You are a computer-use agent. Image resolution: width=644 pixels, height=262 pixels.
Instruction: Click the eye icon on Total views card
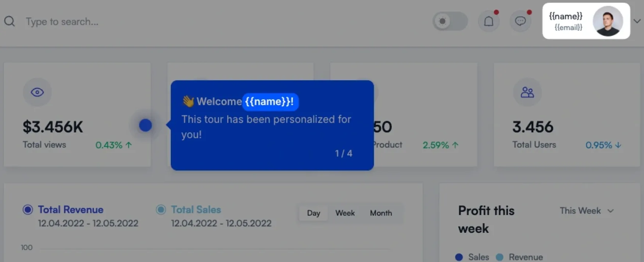click(37, 92)
